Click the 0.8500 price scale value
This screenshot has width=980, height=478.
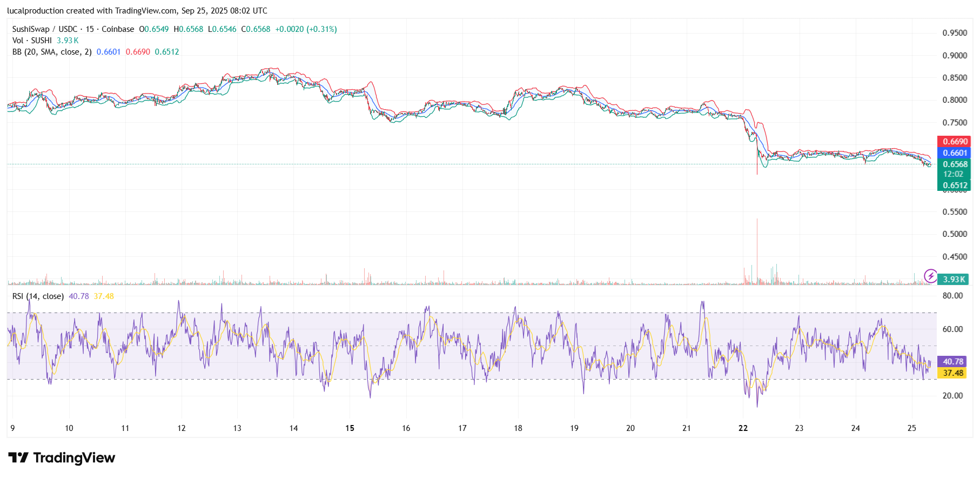tap(955, 78)
